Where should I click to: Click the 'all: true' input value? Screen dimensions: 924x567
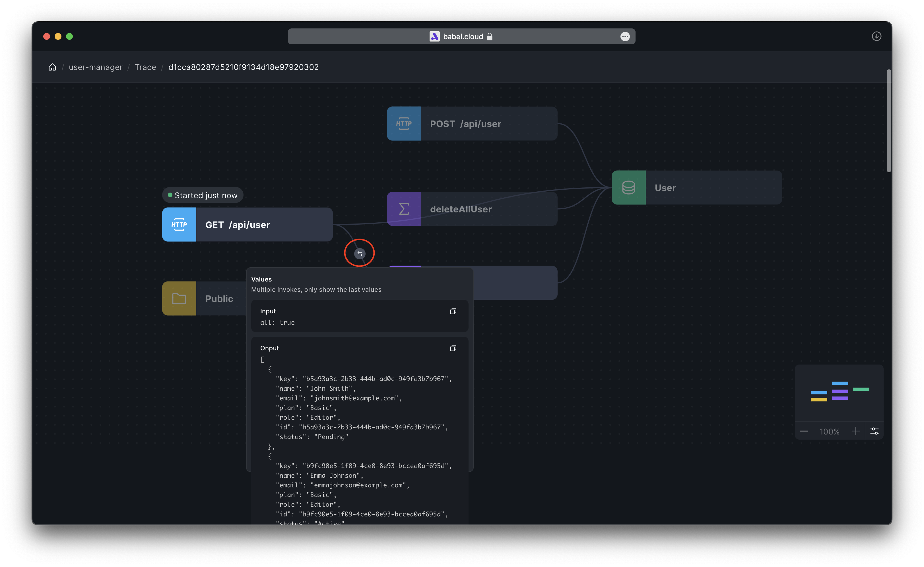(x=277, y=322)
